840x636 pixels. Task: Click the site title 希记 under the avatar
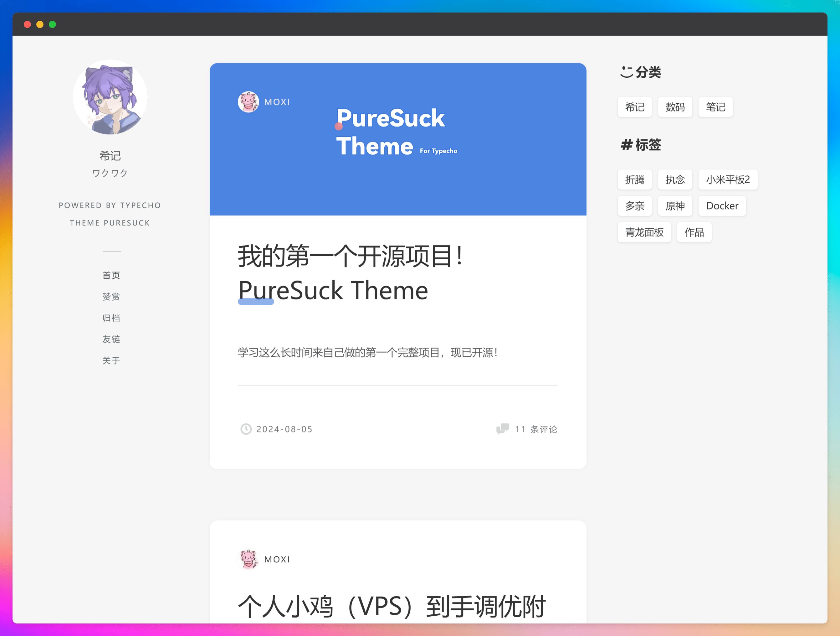click(x=110, y=155)
